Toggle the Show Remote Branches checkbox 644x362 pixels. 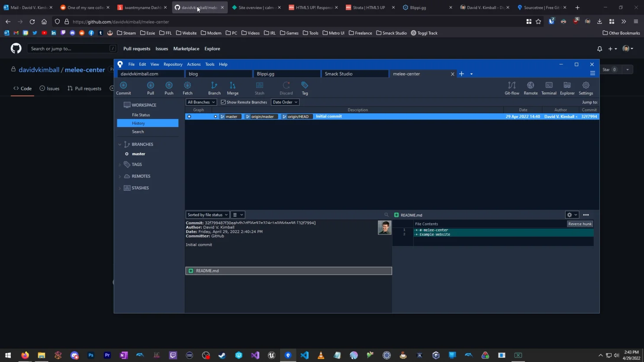[223, 102]
